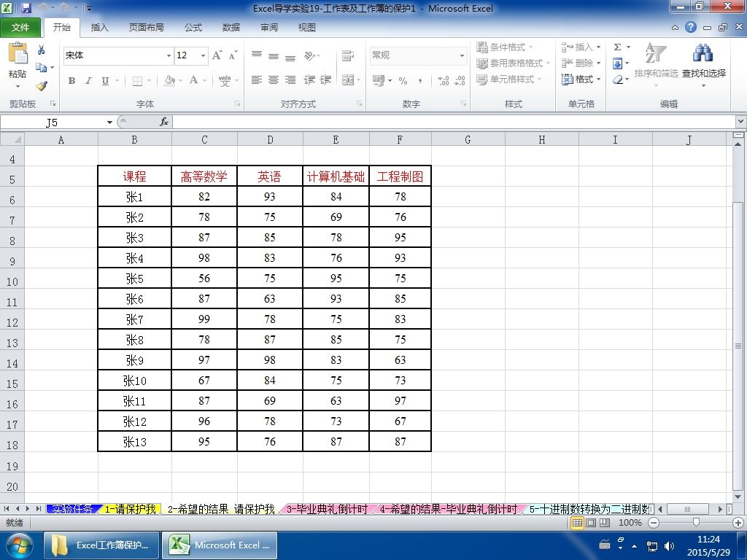Screen dimensions: 747x560
Task: Open the 格式 cells format dropdown
Action: pyautogui.click(x=581, y=79)
